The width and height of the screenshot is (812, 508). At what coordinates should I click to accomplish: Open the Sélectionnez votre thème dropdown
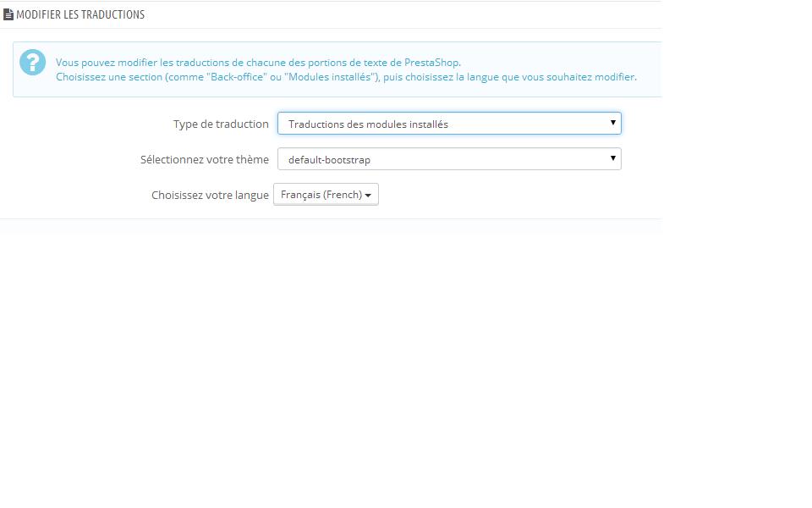(449, 159)
